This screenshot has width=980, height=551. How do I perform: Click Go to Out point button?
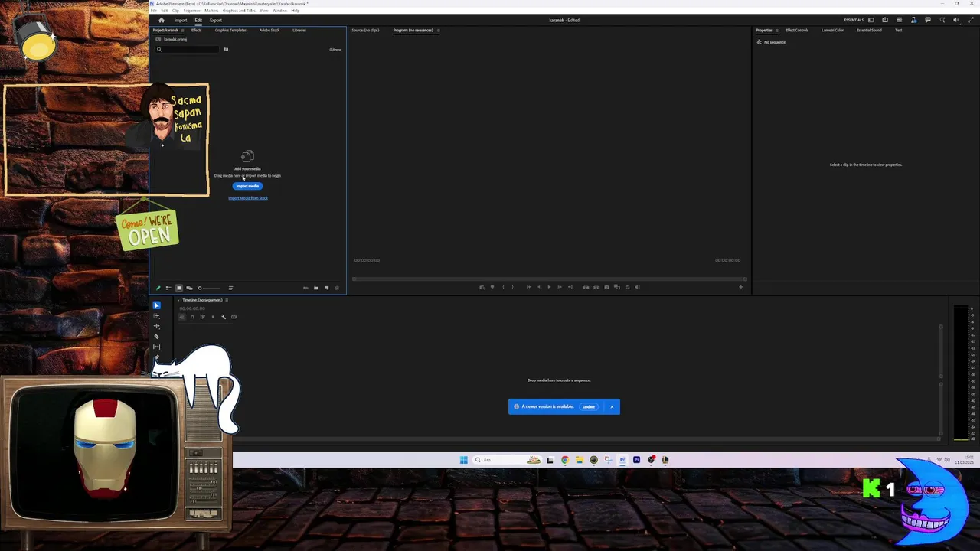click(570, 287)
